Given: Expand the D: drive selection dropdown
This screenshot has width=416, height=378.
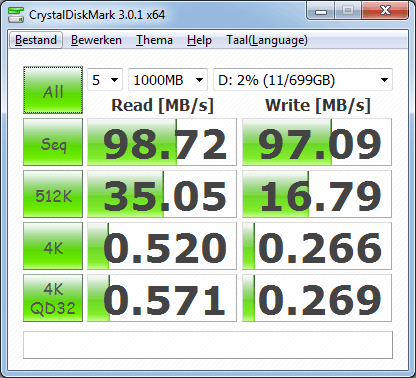Looking at the screenshot, I should click(303, 80).
